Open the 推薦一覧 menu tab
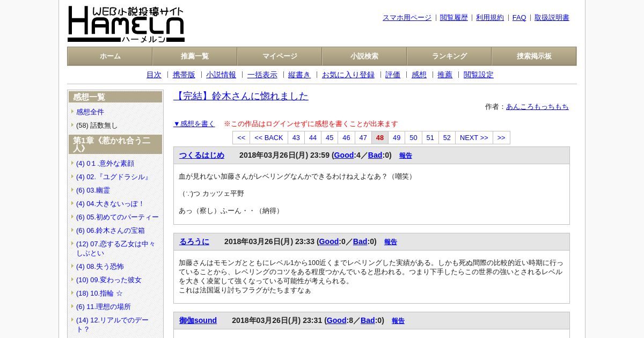644x338 pixels. point(195,56)
